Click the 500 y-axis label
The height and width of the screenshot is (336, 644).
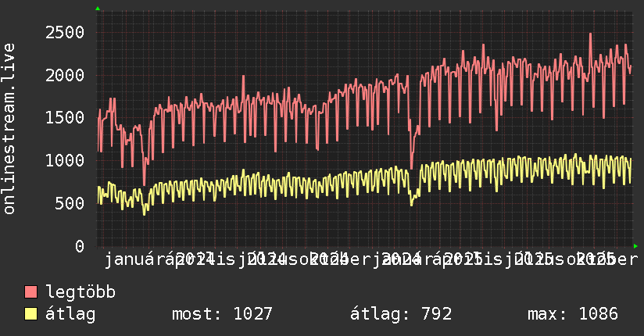click(70, 203)
